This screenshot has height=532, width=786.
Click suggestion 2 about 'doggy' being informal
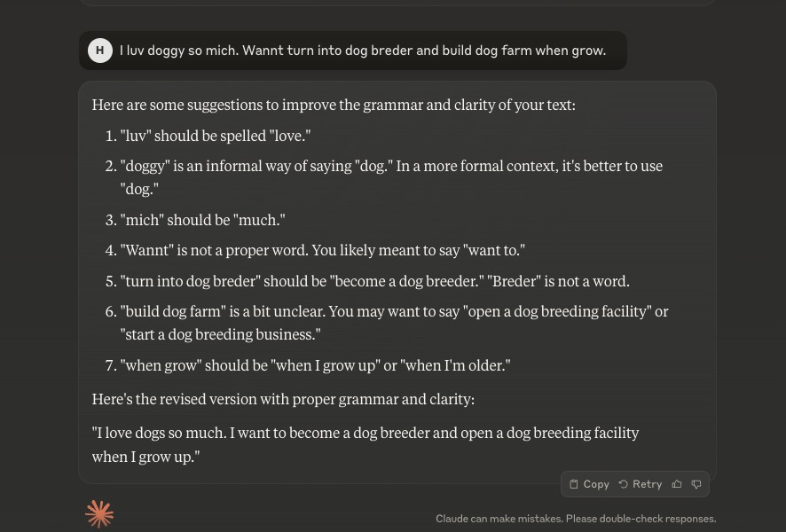pos(391,177)
